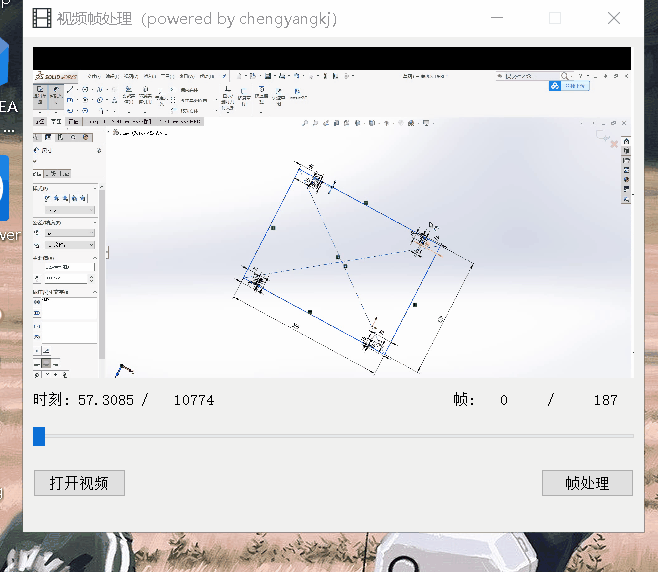Close the 视频帧处理 window
658x572 pixels.
[x=614, y=18]
